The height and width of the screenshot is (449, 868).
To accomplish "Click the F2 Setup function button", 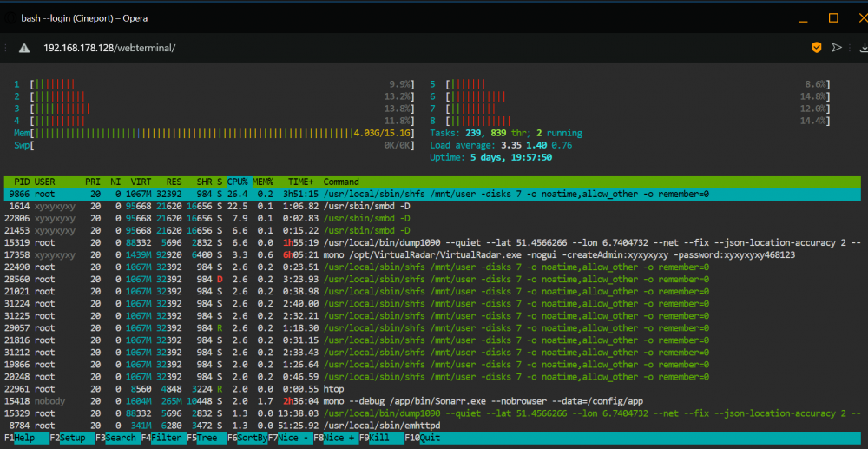I will 72,438.
